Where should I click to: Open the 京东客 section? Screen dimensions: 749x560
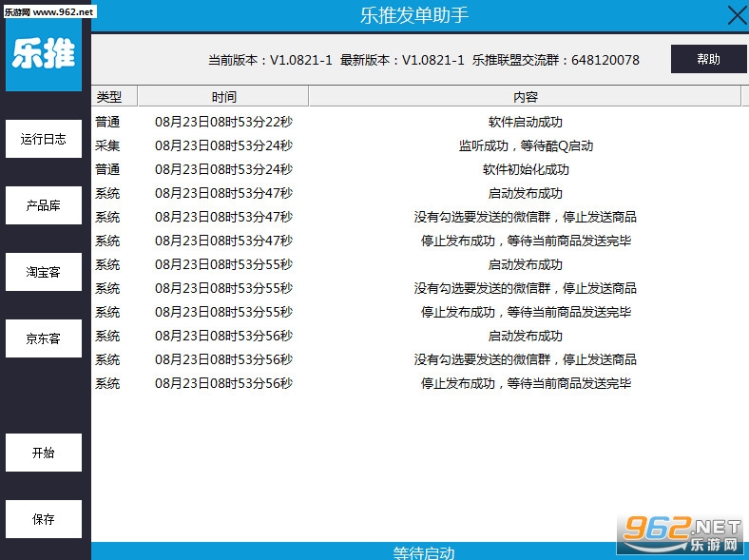[x=44, y=338]
